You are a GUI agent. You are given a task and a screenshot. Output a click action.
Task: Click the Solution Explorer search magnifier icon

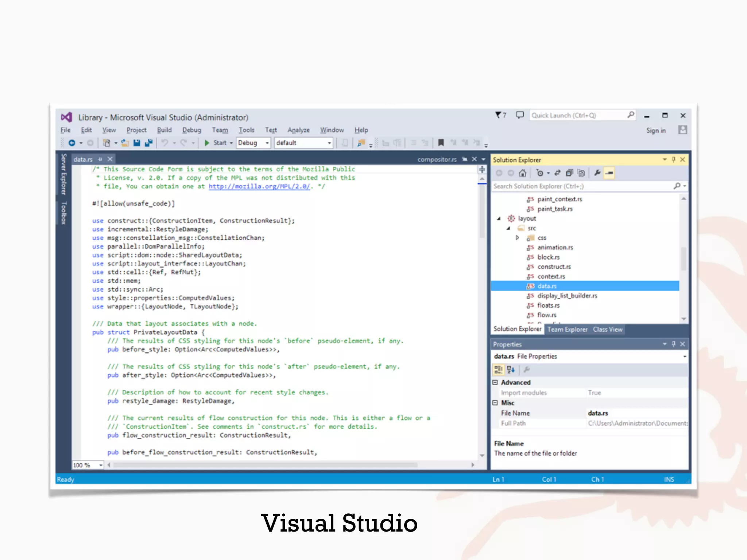tap(677, 186)
